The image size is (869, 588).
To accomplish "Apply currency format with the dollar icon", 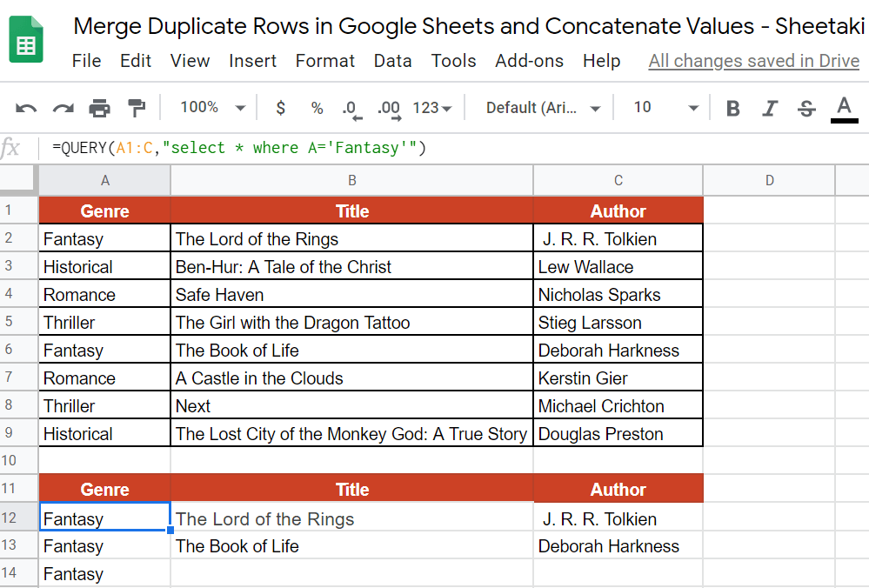I will 279,107.
